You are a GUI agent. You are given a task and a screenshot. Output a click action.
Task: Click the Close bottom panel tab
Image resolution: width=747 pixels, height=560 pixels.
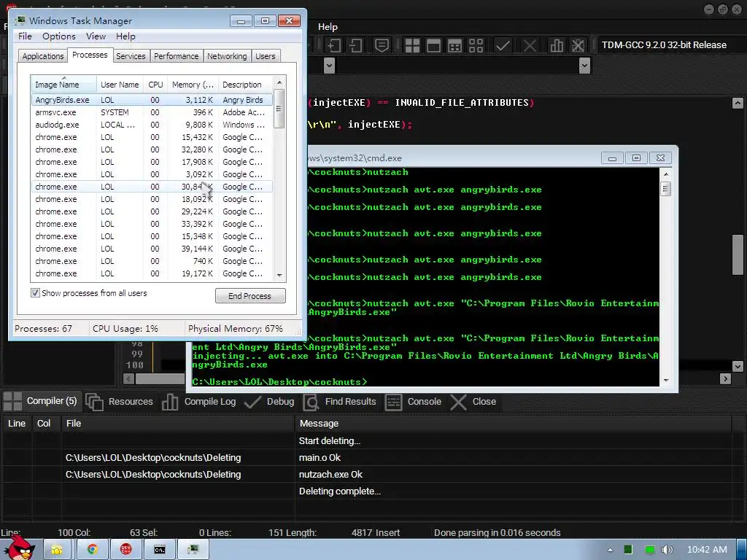(x=473, y=402)
